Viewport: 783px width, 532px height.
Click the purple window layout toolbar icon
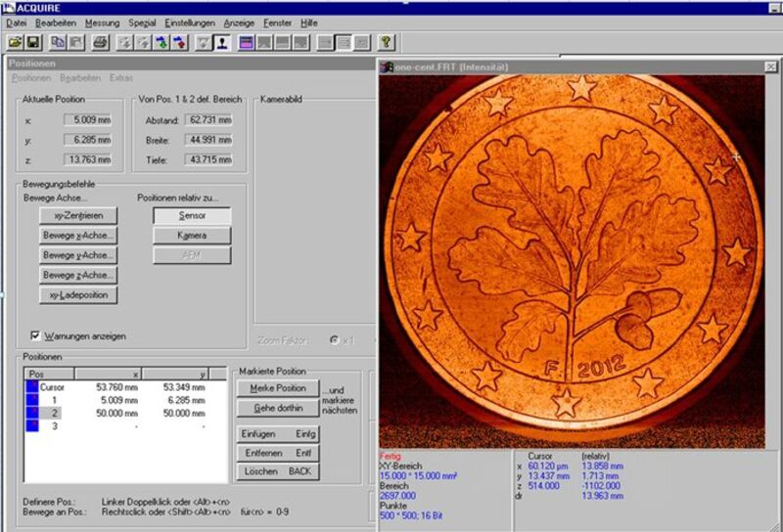[247, 42]
